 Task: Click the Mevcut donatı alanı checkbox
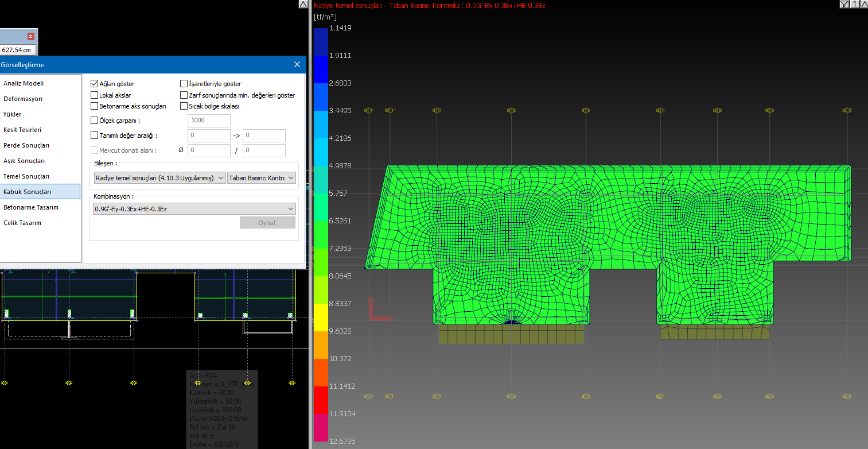click(95, 150)
